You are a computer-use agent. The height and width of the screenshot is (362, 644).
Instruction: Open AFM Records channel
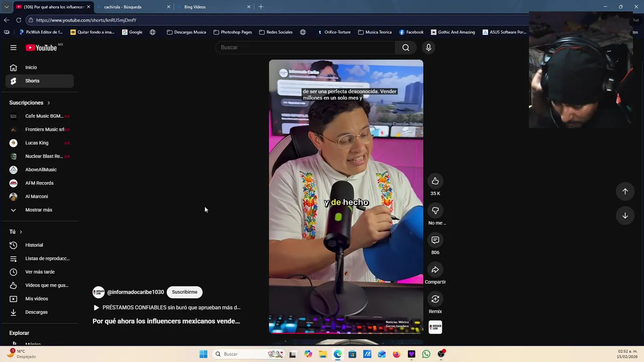(x=39, y=183)
